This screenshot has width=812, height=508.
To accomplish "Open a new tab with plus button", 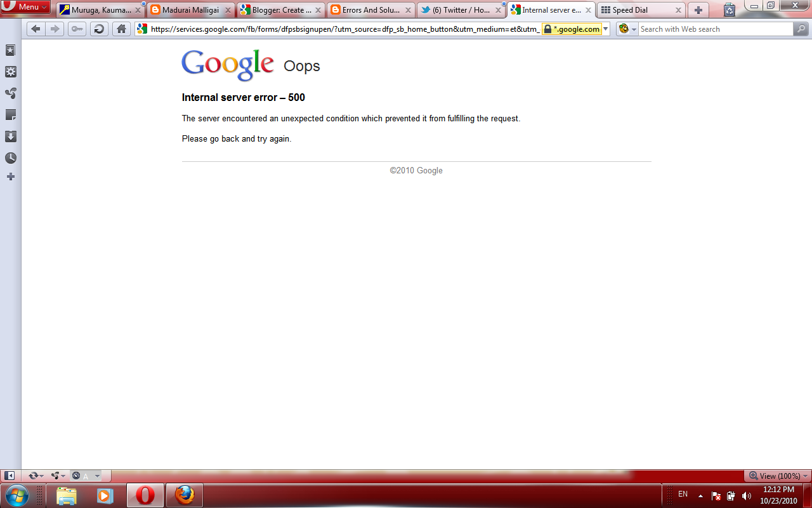I will (698, 10).
